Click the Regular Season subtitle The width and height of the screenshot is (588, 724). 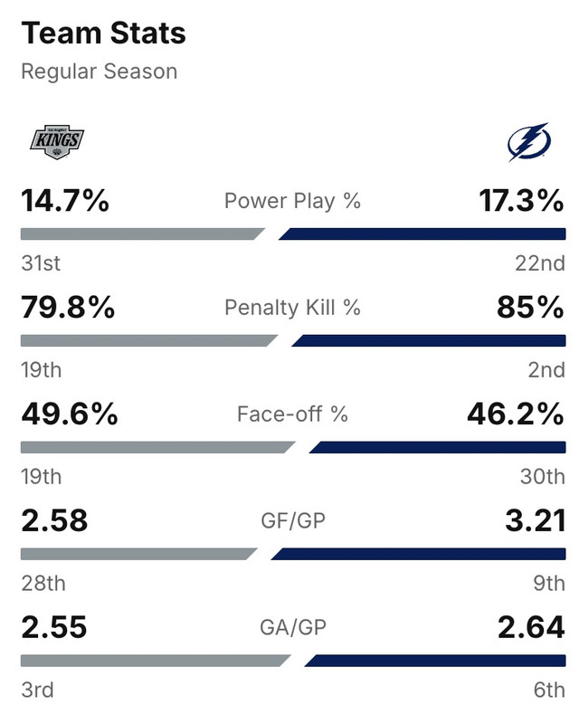(100, 71)
